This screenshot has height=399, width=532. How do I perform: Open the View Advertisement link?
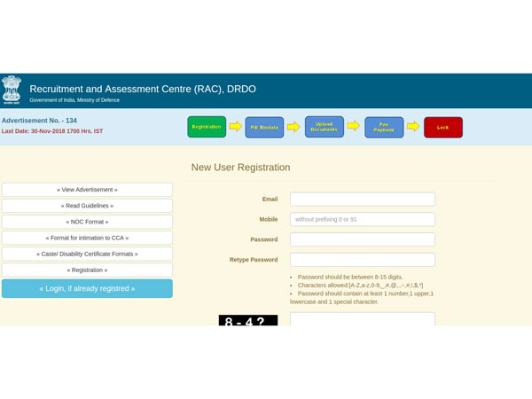pyautogui.click(x=87, y=190)
